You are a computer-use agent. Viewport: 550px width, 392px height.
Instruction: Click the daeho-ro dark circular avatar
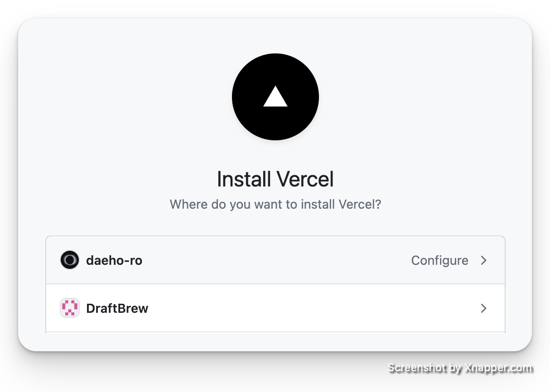coord(70,260)
